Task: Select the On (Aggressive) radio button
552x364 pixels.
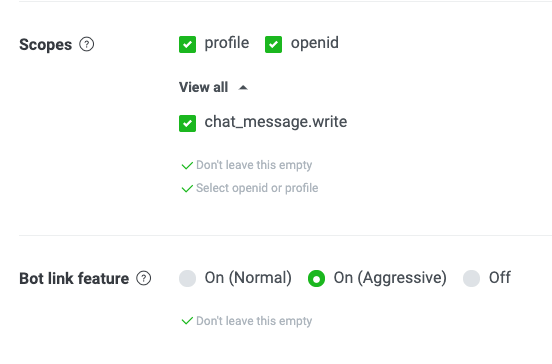Action: pos(316,278)
